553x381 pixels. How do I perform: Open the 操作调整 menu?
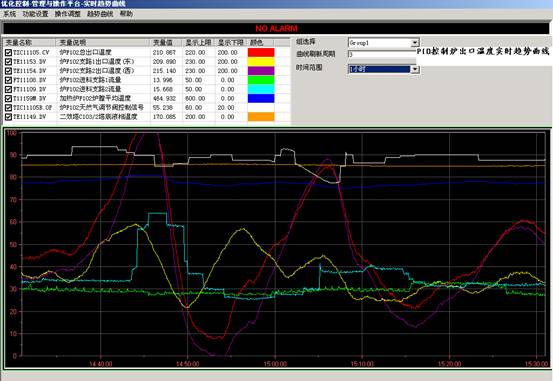(x=67, y=14)
